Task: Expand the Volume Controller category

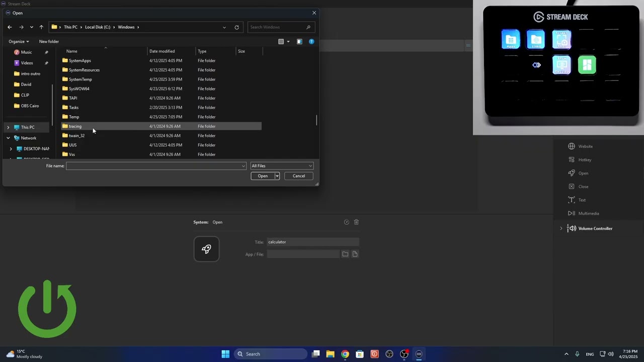Action: (x=561, y=228)
